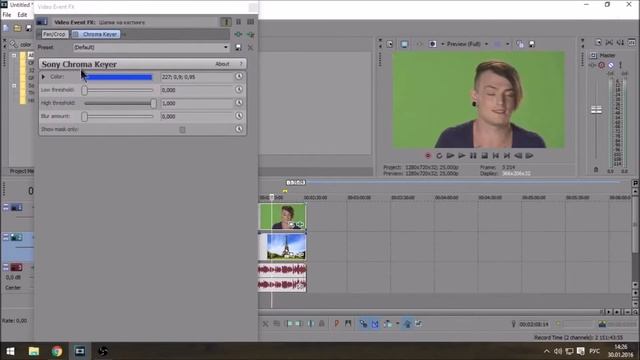Toggle animation for Blur amount
Viewport: 640px width, 360px height.
click(x=239, y=116)
